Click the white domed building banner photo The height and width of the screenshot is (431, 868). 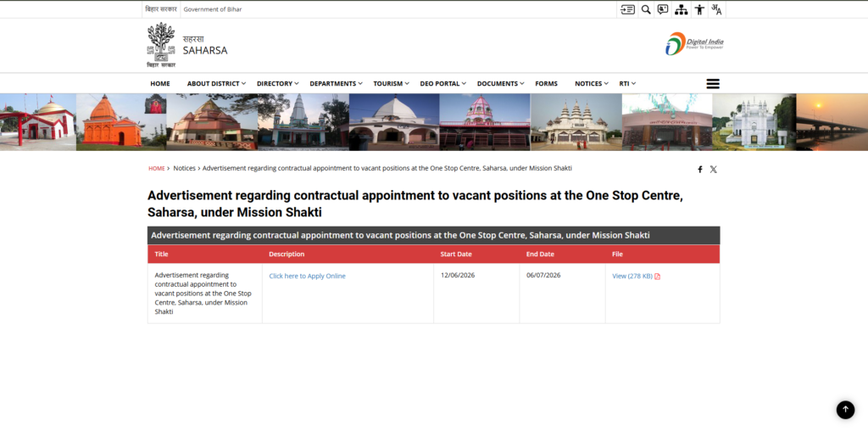coord(394,122)
